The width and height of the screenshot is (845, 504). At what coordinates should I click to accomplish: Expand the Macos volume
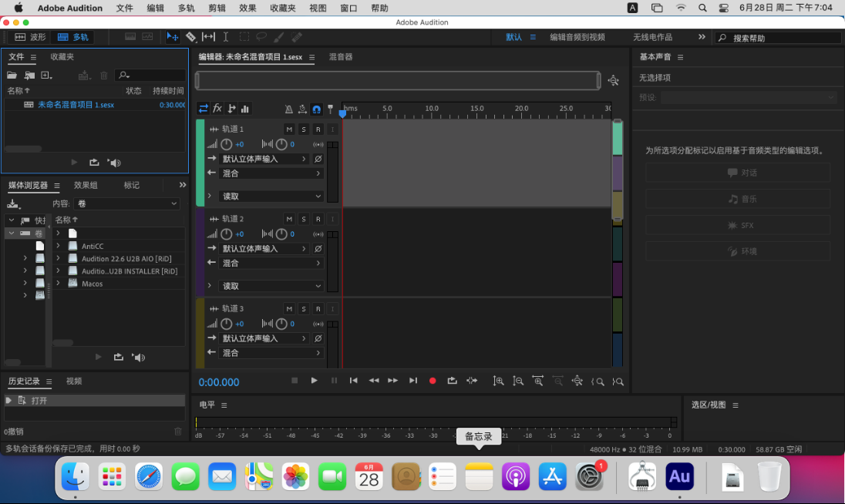click(58, 284)
